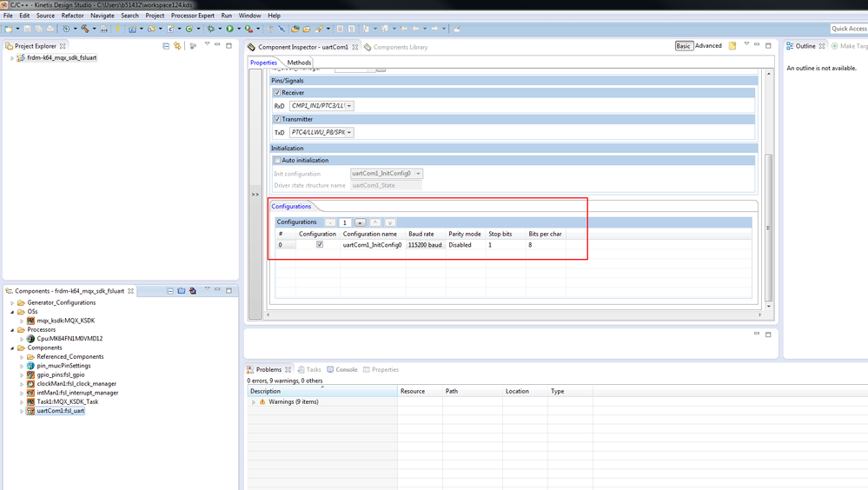868x490 pixels.
Task: Open the Refactor menu
Action: pos(72,16)
